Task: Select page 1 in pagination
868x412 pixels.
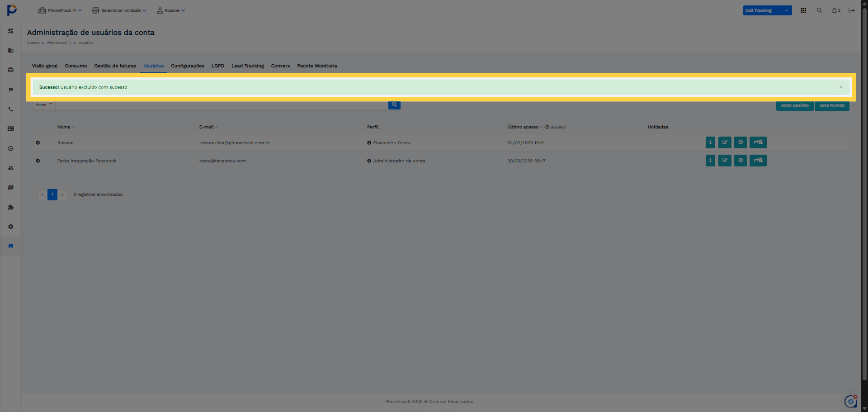Action: pyautogui.click(x=52, y=194)
